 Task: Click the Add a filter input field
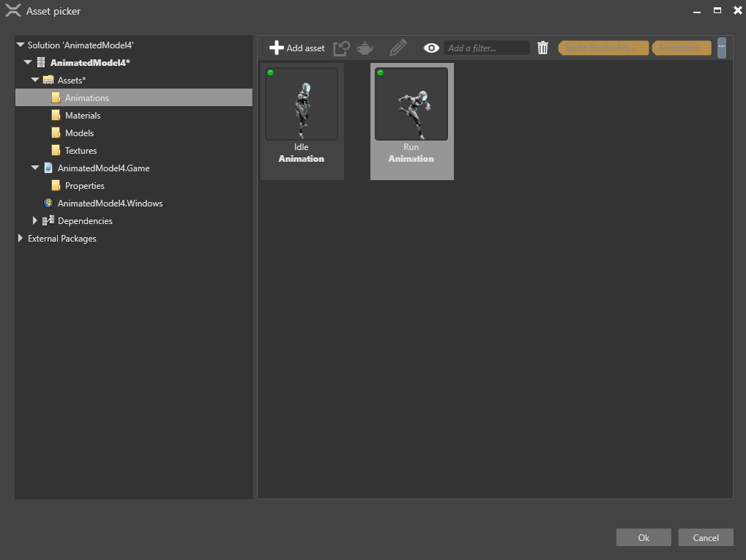[488, 48]
